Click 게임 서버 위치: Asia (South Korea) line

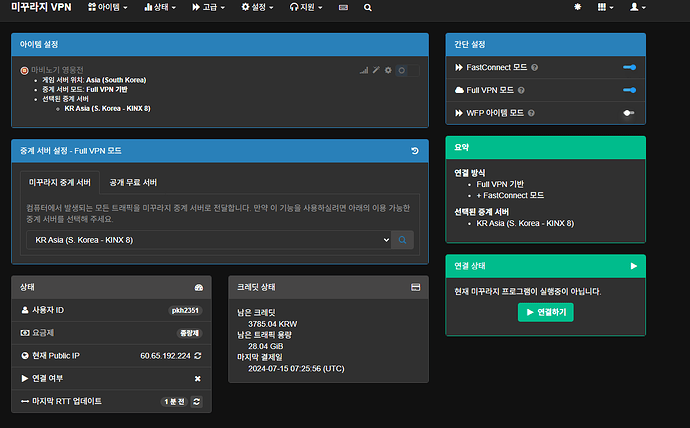point(94,80)
